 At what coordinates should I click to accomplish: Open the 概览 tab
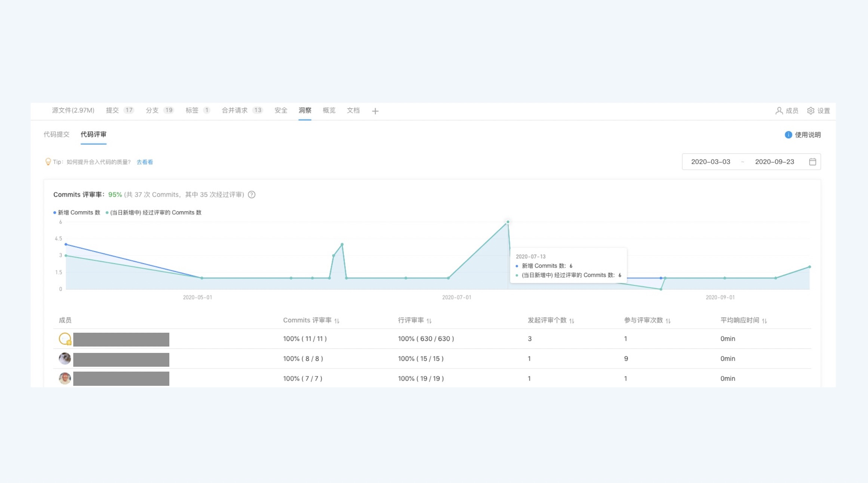(329, 110)
